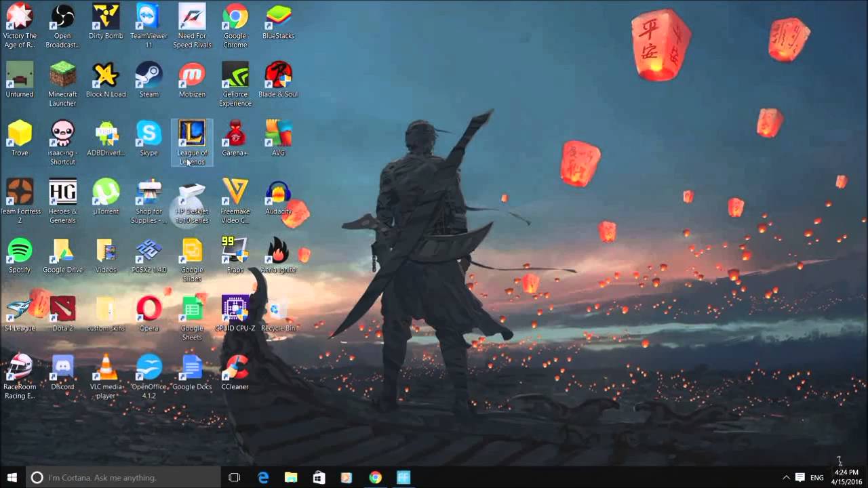The width and height of the screenshot is (868, 488).
Task: Select the Skype desktop shortcut
Action: coord(149,138)
